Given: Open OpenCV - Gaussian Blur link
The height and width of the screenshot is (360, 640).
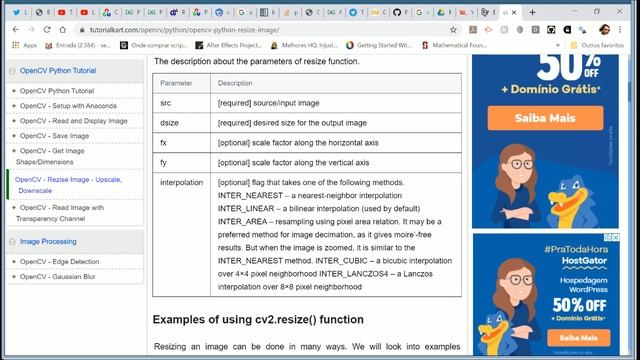Looking at the screenshot, I should pyautogui.click(x=57, y=277).
